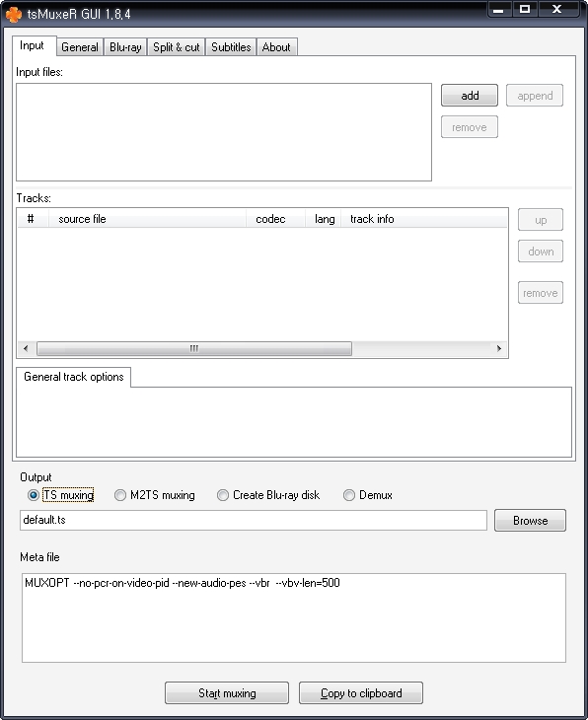Click the Input files list box

point(224,132)
